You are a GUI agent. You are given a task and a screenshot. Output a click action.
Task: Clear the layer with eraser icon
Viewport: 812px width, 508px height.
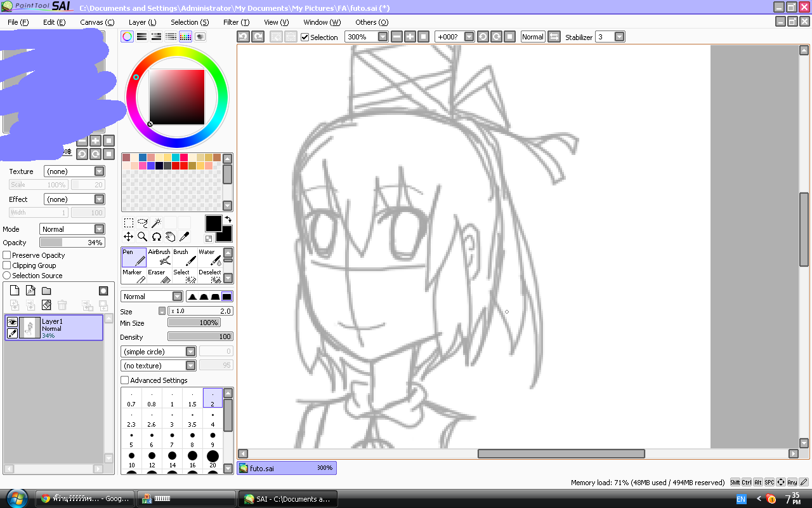coord(46,305)
